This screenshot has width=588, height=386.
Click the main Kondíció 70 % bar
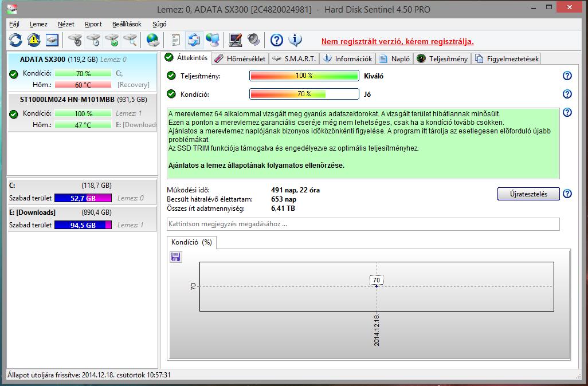(x=304, y=94)
